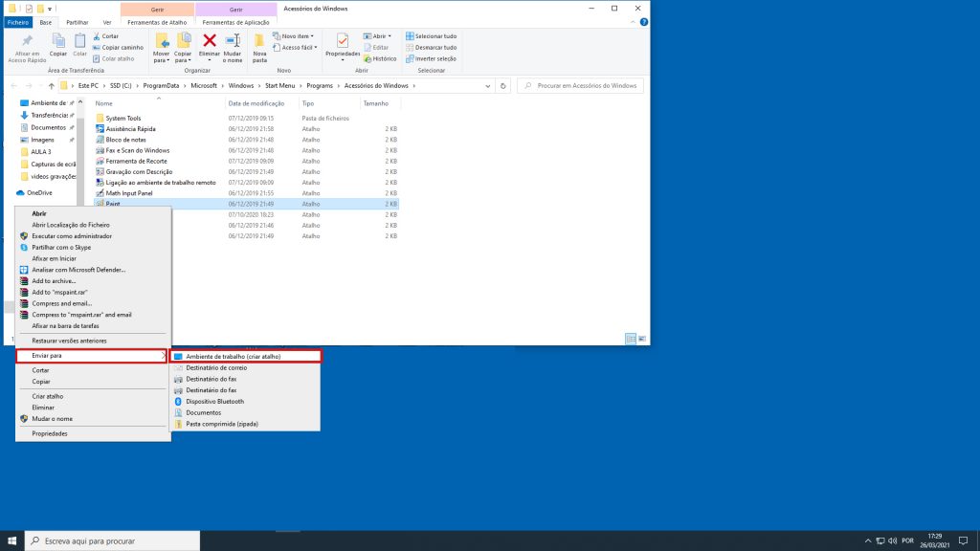
Task: Switch to large icons view using the bottom-right toggle
Action: [x=642, y=339]
